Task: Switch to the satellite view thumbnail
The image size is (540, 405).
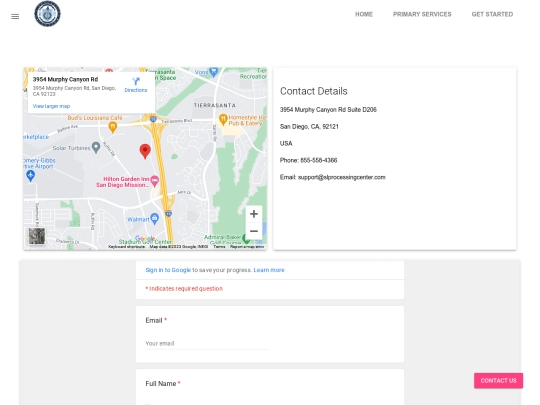Action: click(37, 236)
